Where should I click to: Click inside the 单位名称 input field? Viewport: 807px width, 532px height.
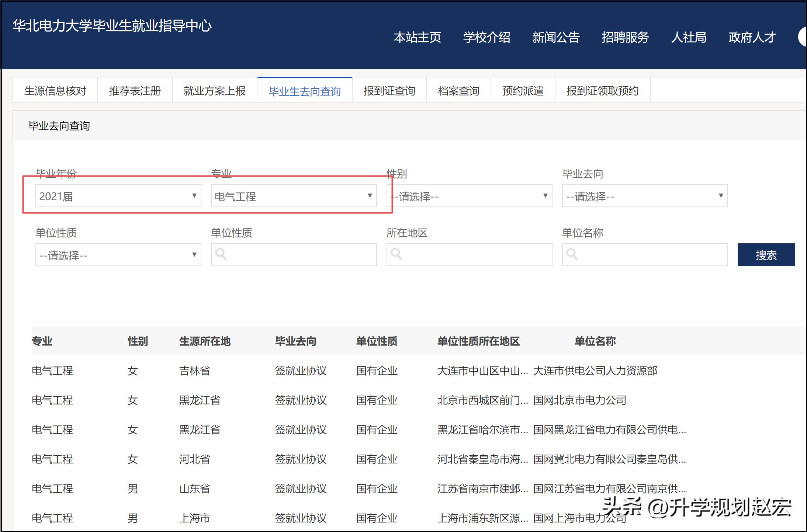pyautogui.click(x=645, y=254)
